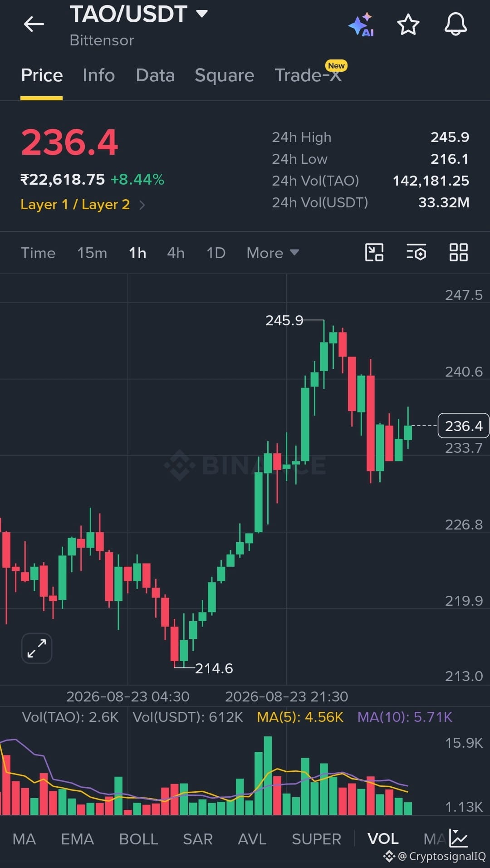
Task: Select the Time chart view
Action: coord(38,253)
